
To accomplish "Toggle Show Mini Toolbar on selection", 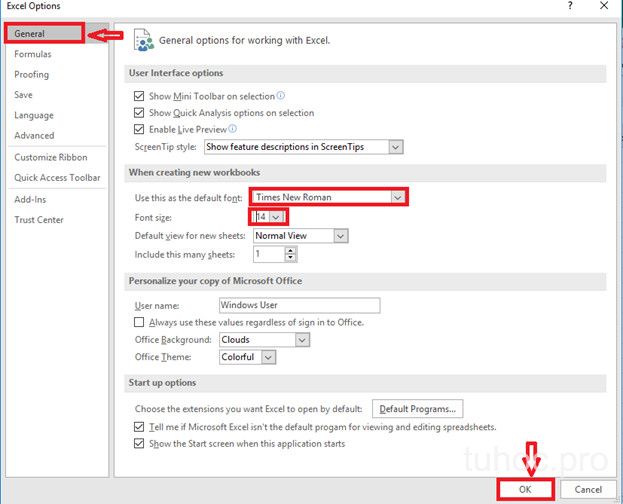I will 139,96.
